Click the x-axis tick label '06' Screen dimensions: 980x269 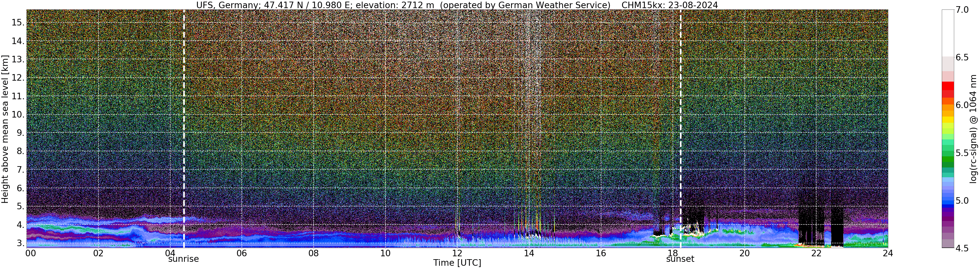(242, 253)
